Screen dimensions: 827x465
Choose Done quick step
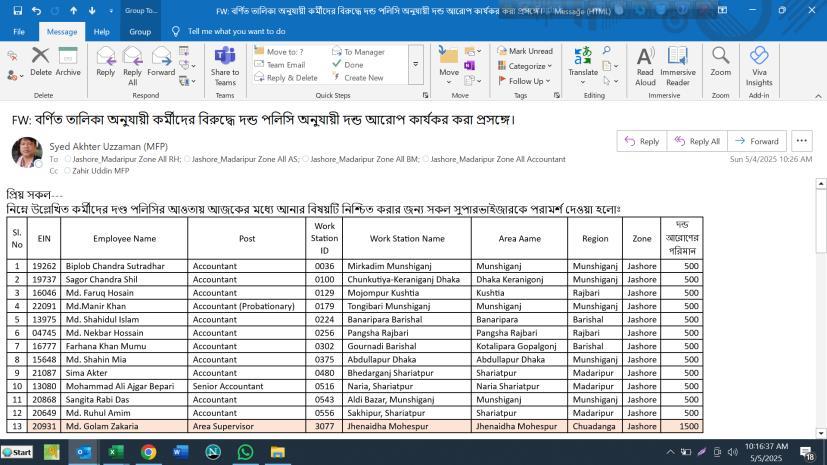[x=348, y=65]
